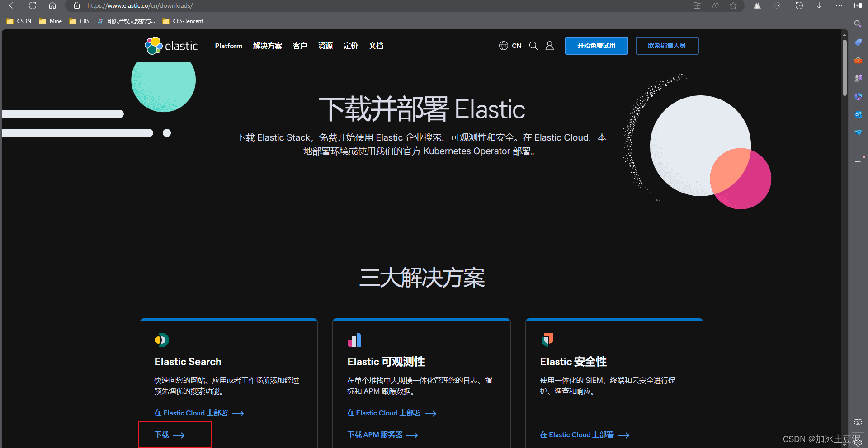This screenshot has width=868, height=448.
Task: Open the sidebar search icon
Action: 858,24
